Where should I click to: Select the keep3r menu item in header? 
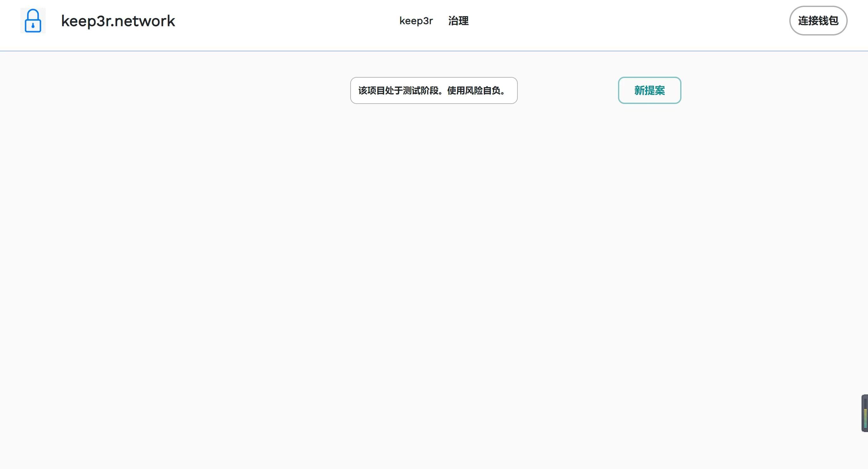click(x=416, y=21)
